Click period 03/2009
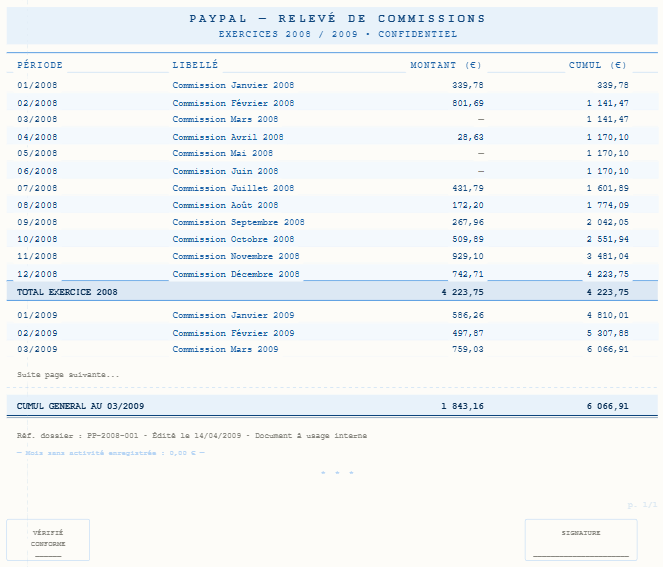Viewport: 663px width, 567px height. 37,349
